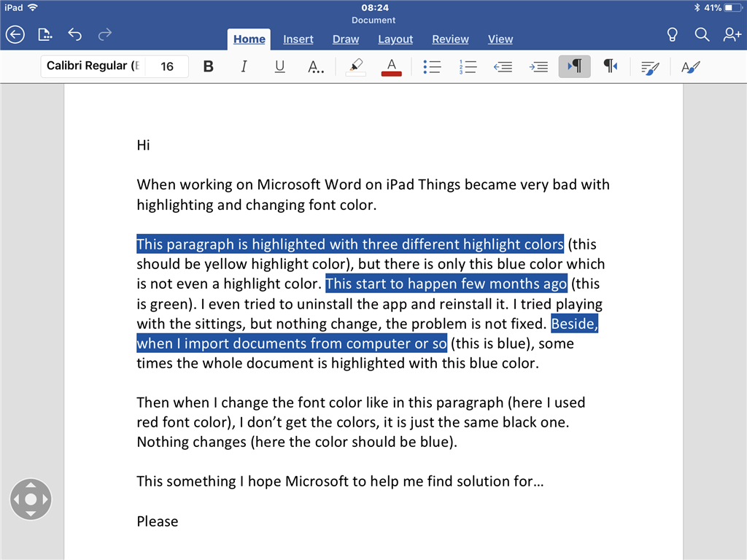Open paragraph formatting options
The width and height of the screenshot is (747, 560).
(650, 68)
